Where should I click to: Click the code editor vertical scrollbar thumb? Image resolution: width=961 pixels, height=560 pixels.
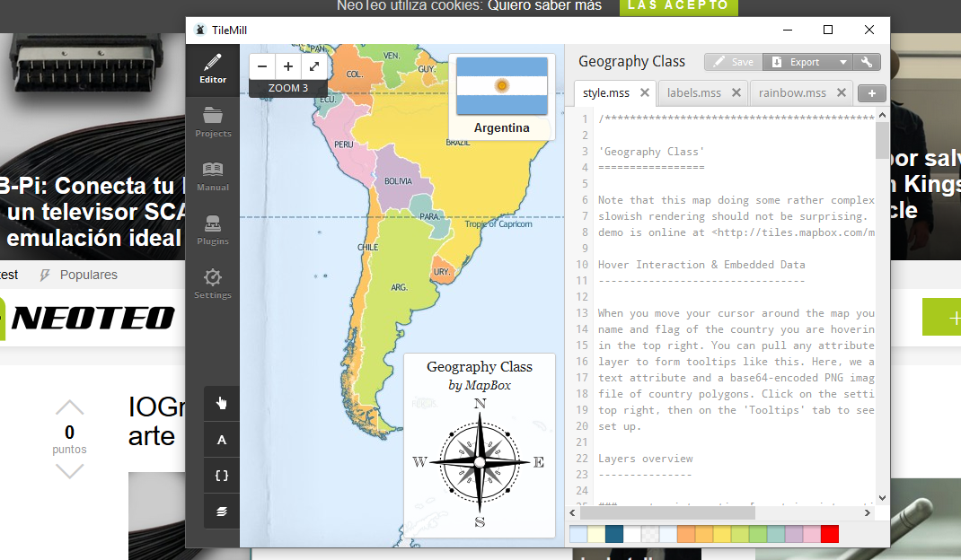point(882,140)
